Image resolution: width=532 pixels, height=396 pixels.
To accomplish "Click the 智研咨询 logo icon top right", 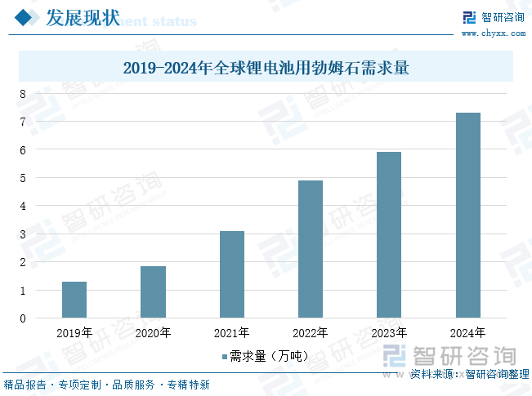I will [x=470, y=17].
